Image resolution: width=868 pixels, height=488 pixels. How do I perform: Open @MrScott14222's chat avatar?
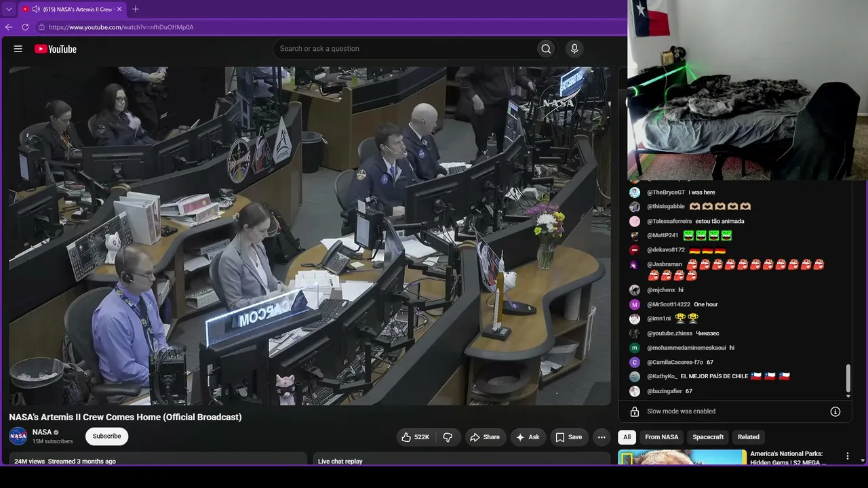click(635, 304)
